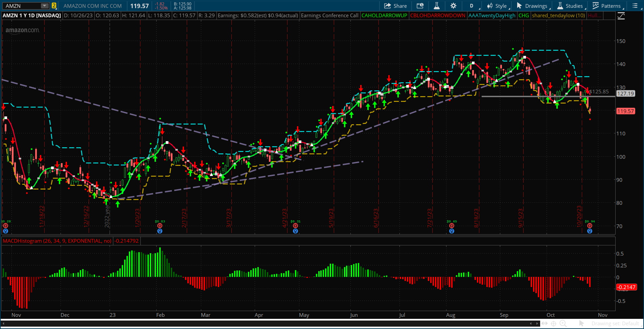Viewport: 644px width, 329px height.
Task: Click the AMZN symbol input field
Action: click(22, 6)
